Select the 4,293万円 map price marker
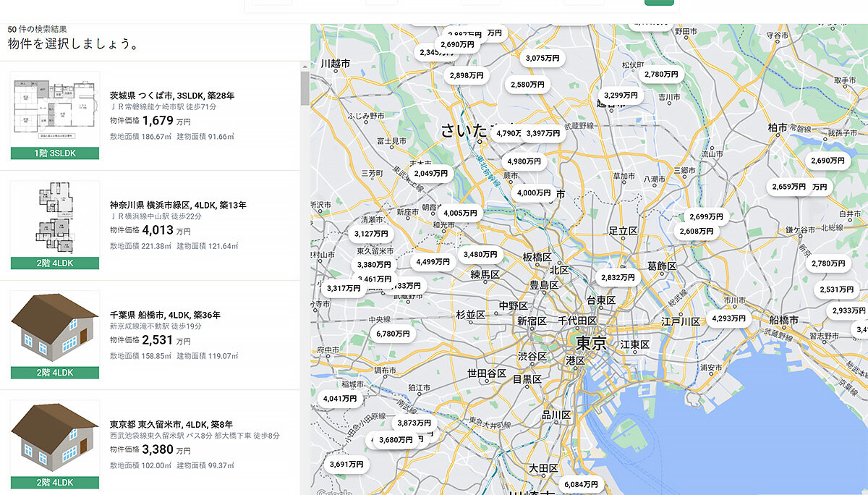The image size is (868, 495). (729, 318)
